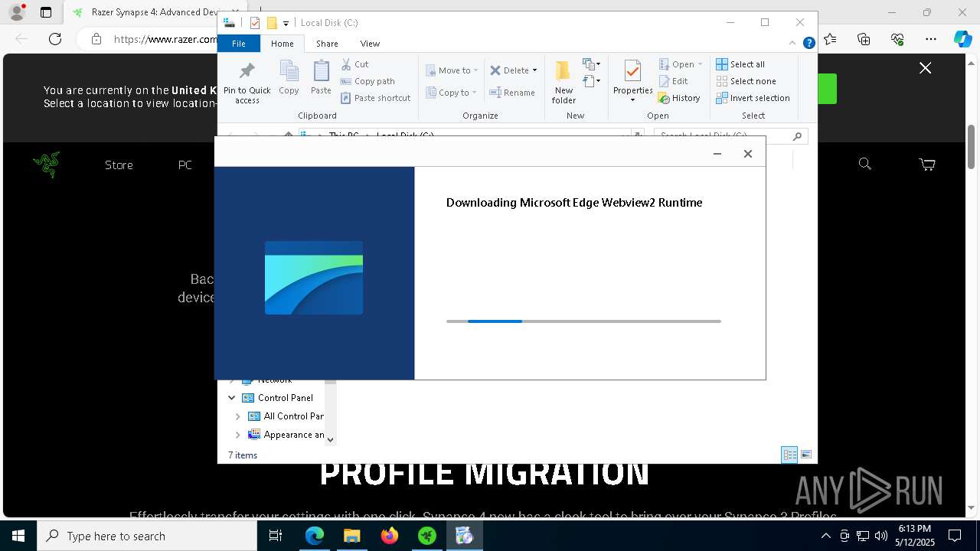Switch to large icons view layout icon

tap(805, 455)
